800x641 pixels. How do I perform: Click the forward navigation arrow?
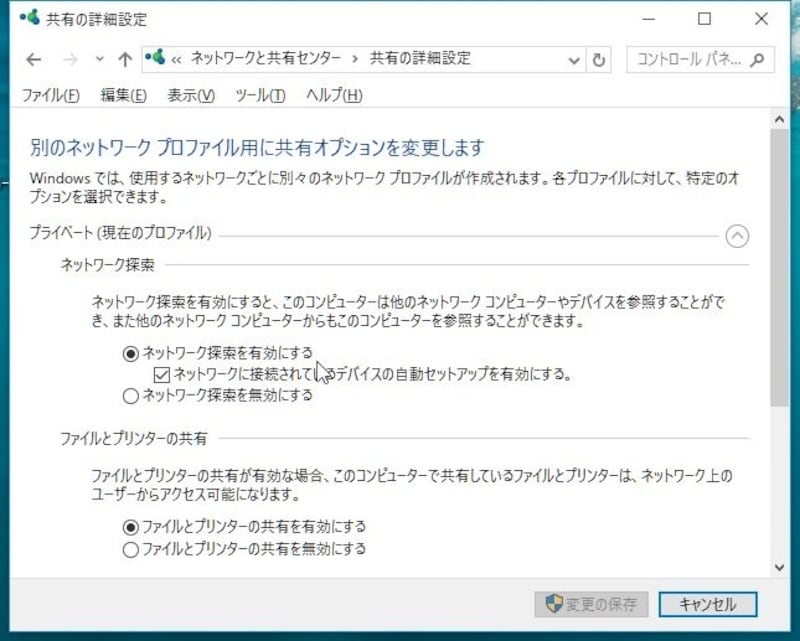click(x=70, y=60)
